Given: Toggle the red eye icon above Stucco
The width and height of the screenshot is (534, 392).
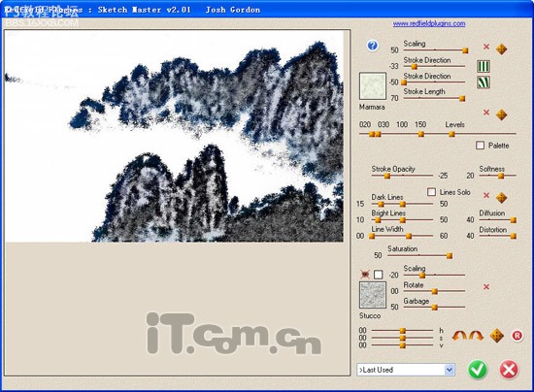Looking at the screenshot, I should (x=365, y=274).
